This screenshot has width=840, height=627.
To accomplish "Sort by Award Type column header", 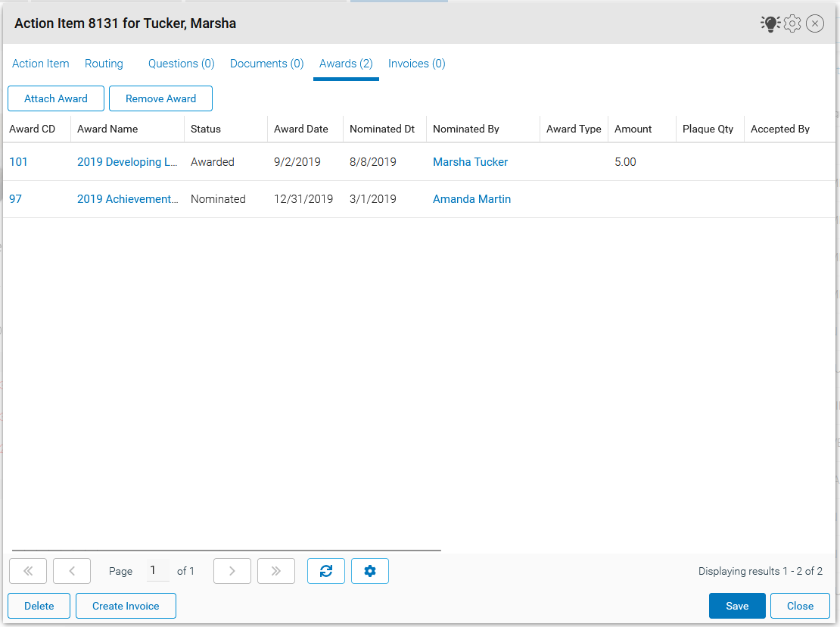I will [574, 129].
